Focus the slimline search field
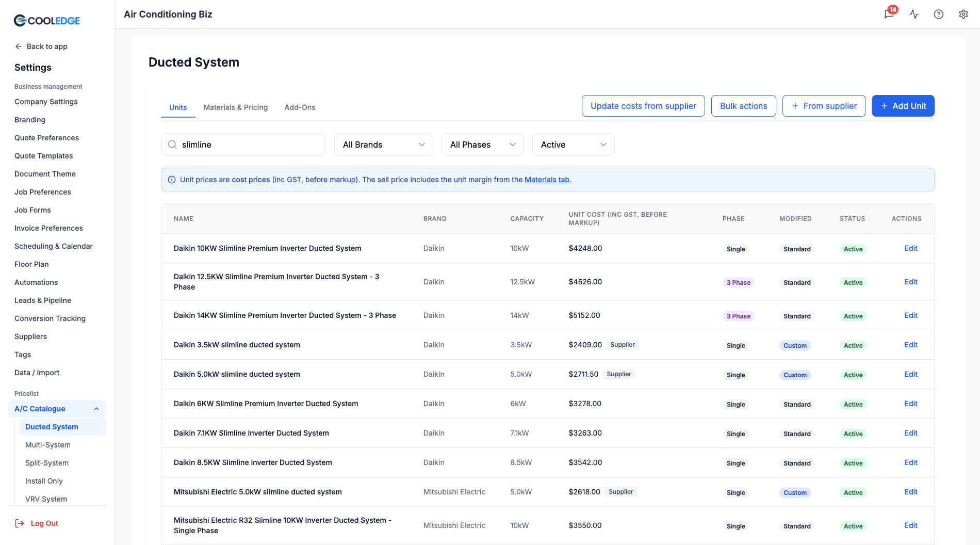The image size is (980, 545). pos(243,145)
